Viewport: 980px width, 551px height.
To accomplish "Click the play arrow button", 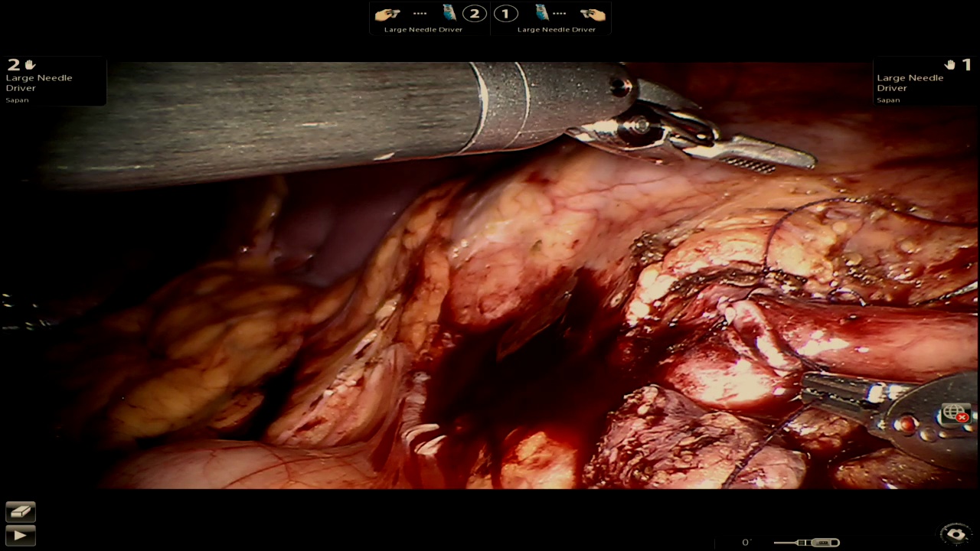I will (21, 535).
